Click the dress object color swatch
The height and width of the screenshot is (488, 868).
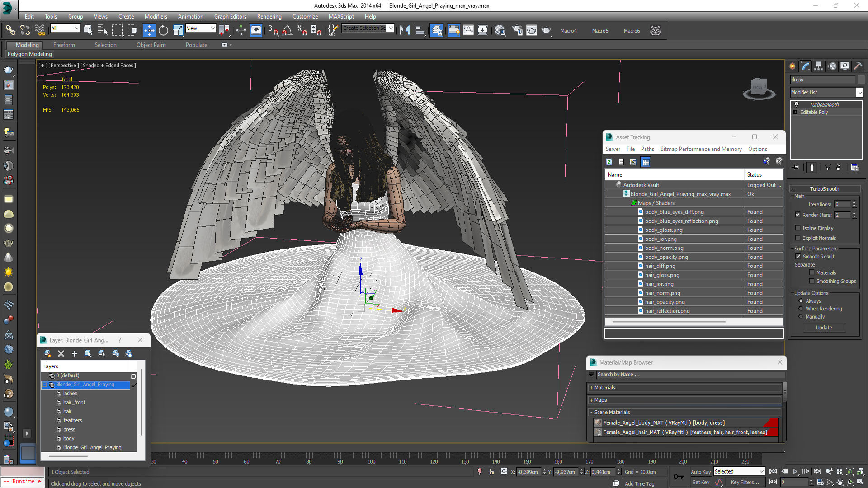(861, 80)
